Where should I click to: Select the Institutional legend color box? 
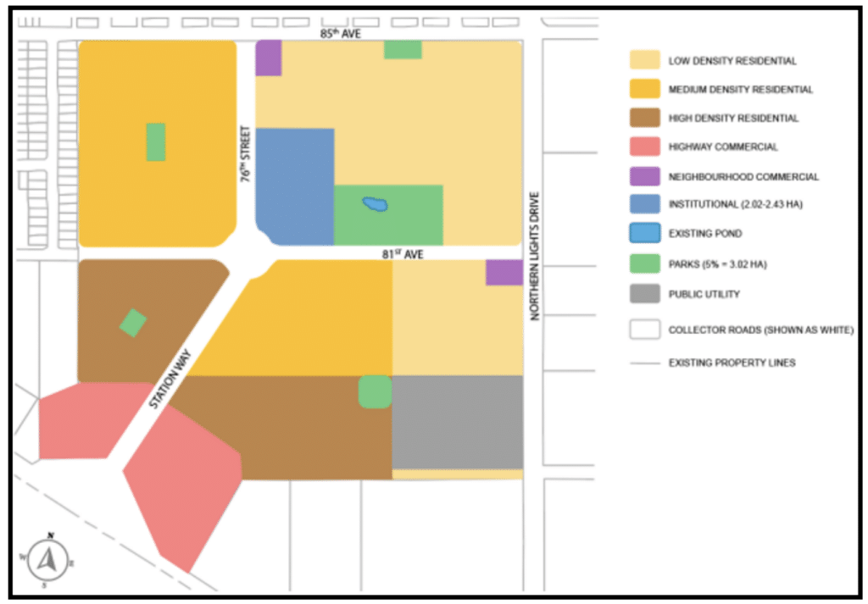643,205
